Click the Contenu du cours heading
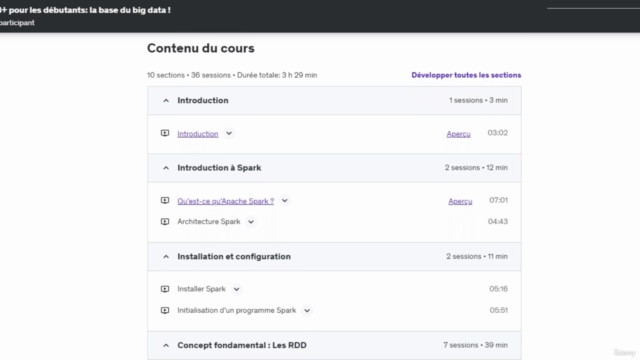The image size is (640, 360). point(201,48)
